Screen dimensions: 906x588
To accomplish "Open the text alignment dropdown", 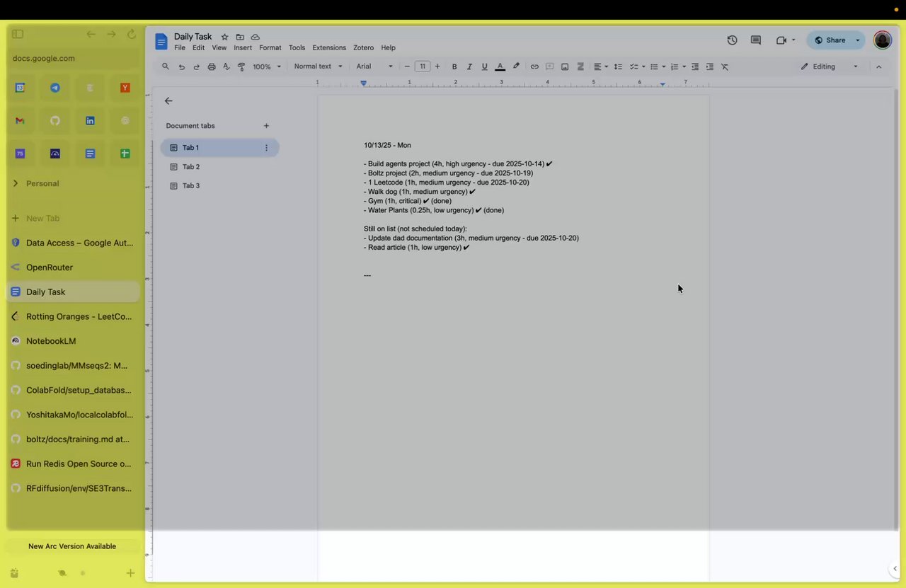I will [x=601, y=67].
